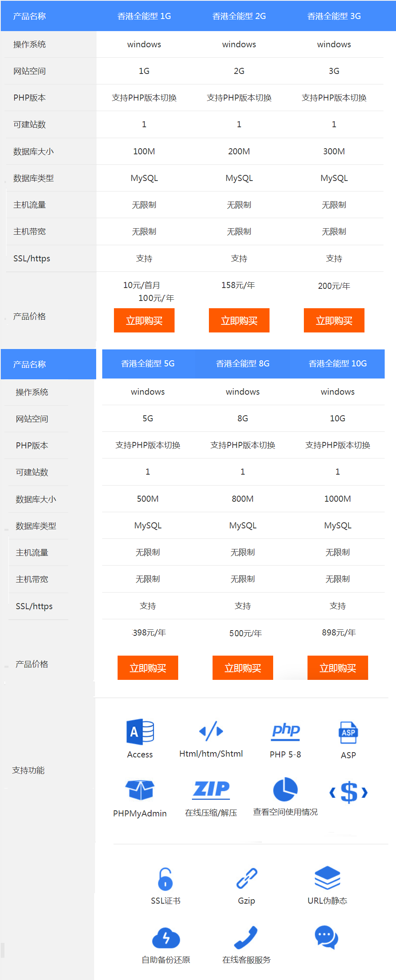This screenshot has height=980, width=396.
Task: Click the 在线客服服务 phone icon
Action: coord(246,937)
